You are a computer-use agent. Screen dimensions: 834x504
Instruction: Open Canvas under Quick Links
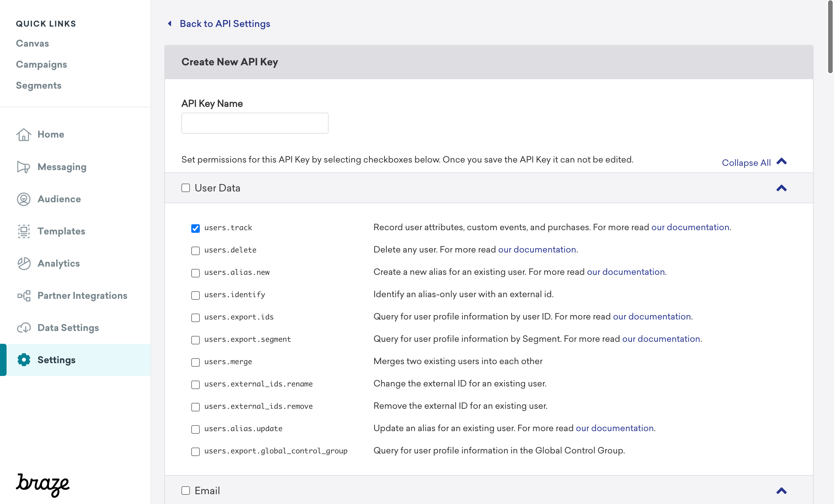(x=32, y=43)
